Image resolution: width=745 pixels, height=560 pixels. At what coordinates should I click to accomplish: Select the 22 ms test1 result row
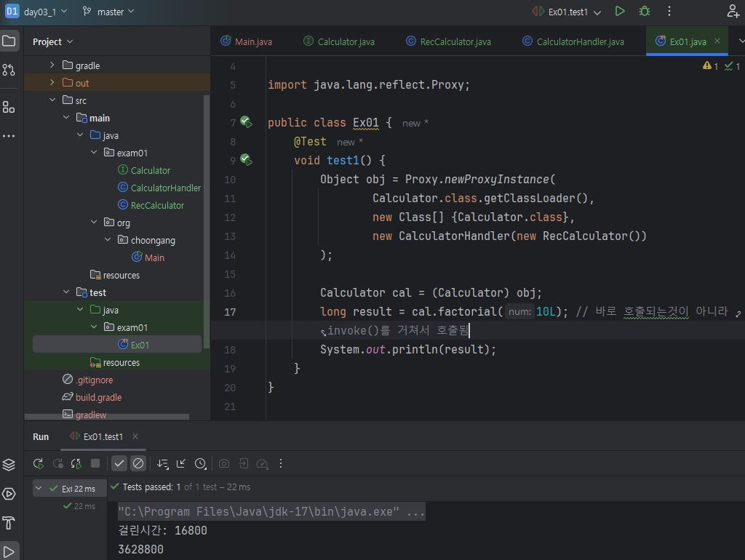pyautogui.click(x=79, y=506)
